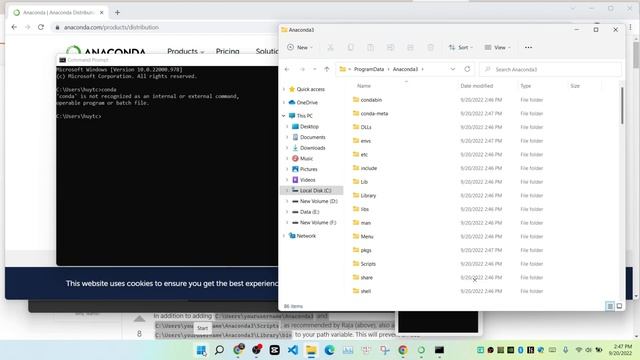Image resolution: width=640 pixels, height=360 pixels.
Task: Click Anaconda3 breadcrumb segment
Action: pyautogui.click(x=405, y=69)
